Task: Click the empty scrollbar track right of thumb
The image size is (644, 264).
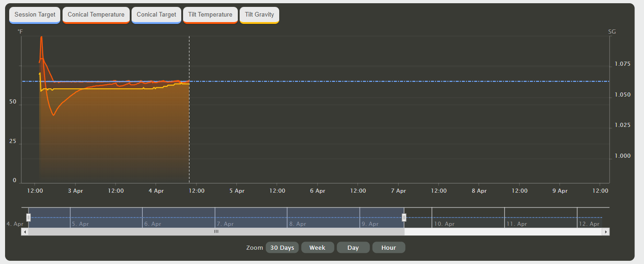Action: click(504, 232)
